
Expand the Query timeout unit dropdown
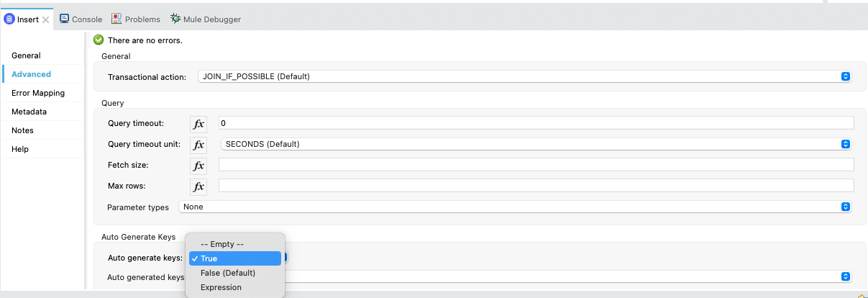pos(536,144)
